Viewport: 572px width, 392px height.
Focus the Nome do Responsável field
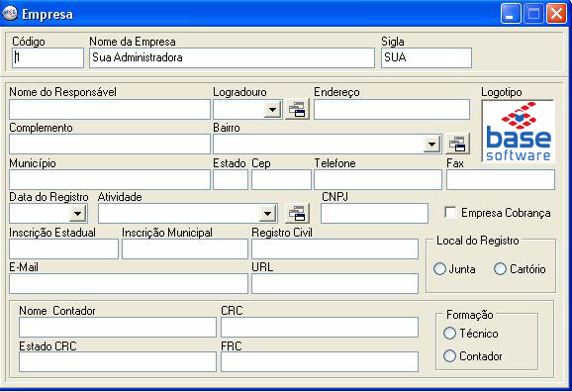coord(110,109)
